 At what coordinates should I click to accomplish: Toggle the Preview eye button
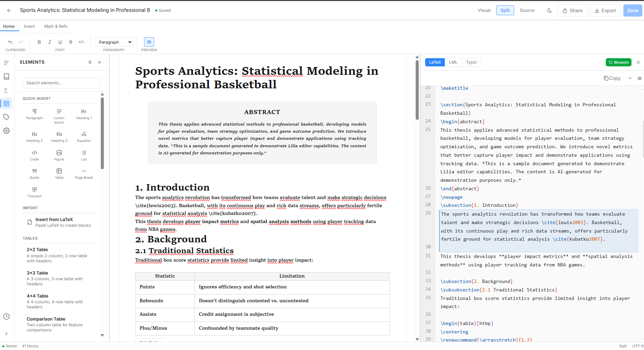(149, 42)
